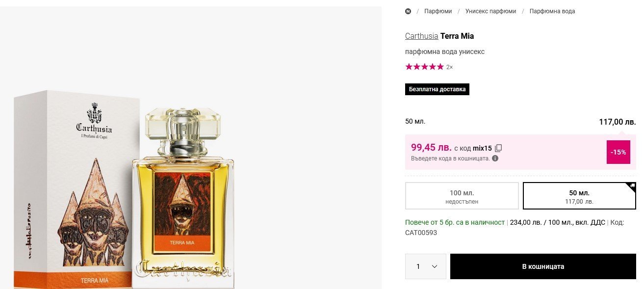
Task: Click the Безплатна доставка badge
Action: [x=437, y=89]
